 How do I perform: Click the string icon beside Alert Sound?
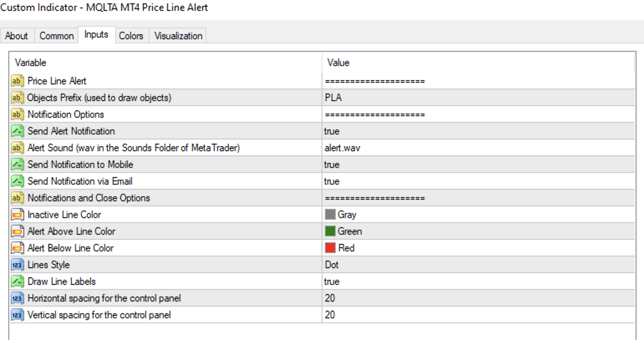tap(17, 147)
